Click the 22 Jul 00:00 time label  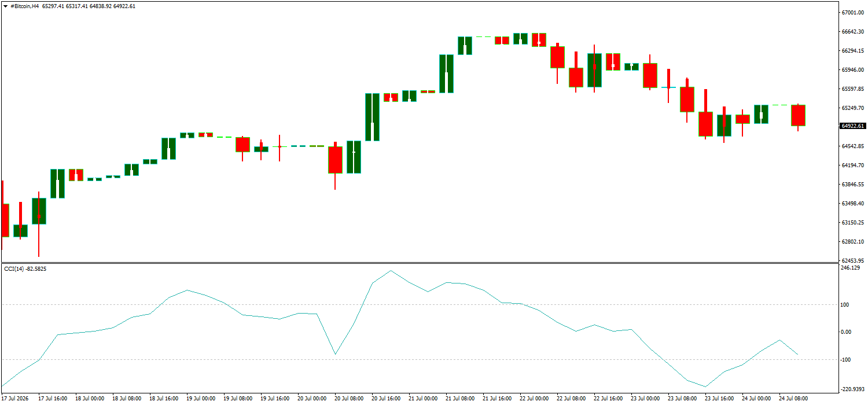coord(534,399)
